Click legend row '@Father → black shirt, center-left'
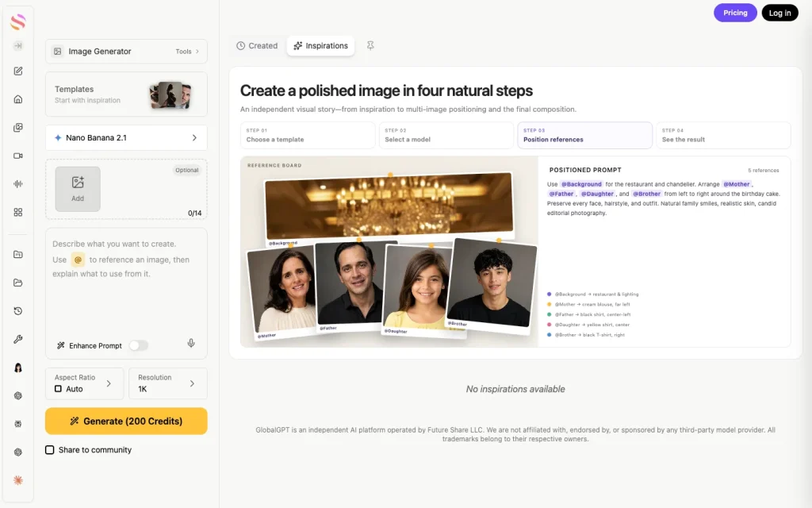Image resolution: width=812 pixels, height=508 pixels. coord(589,314)
